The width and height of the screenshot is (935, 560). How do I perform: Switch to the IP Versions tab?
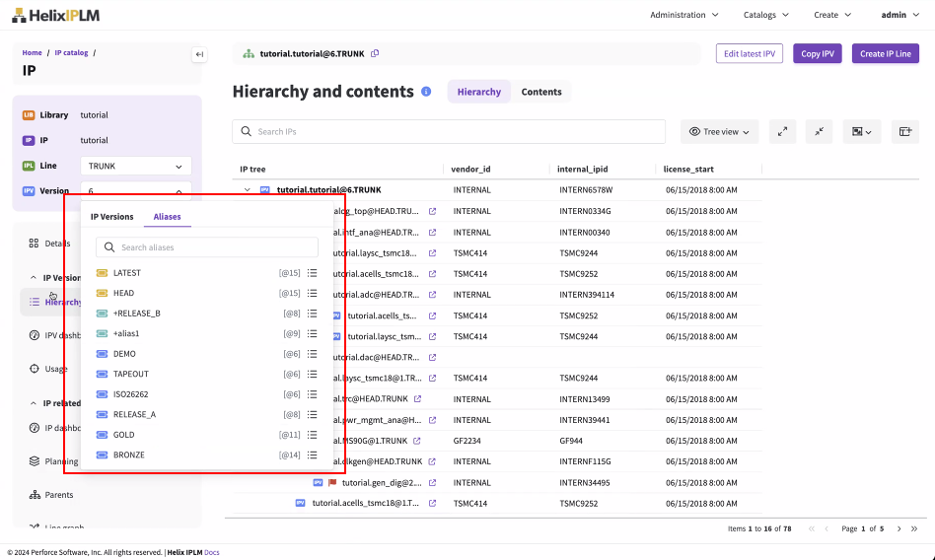point(111,217)
